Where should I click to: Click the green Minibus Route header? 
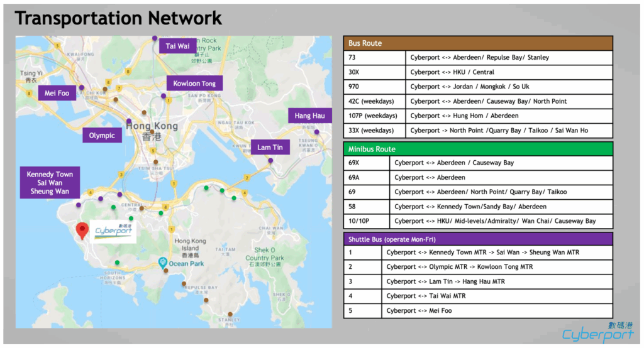pos(478,149)
